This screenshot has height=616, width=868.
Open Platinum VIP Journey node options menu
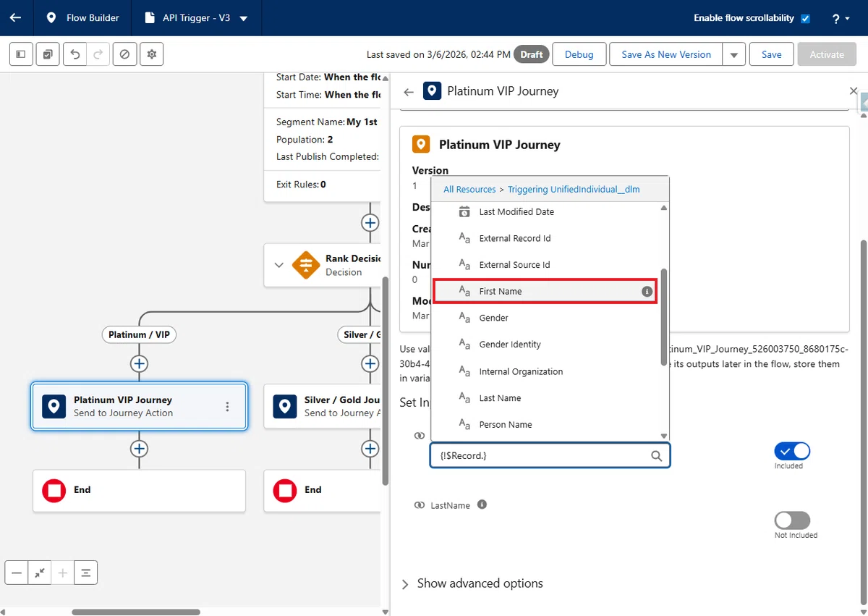227,407
